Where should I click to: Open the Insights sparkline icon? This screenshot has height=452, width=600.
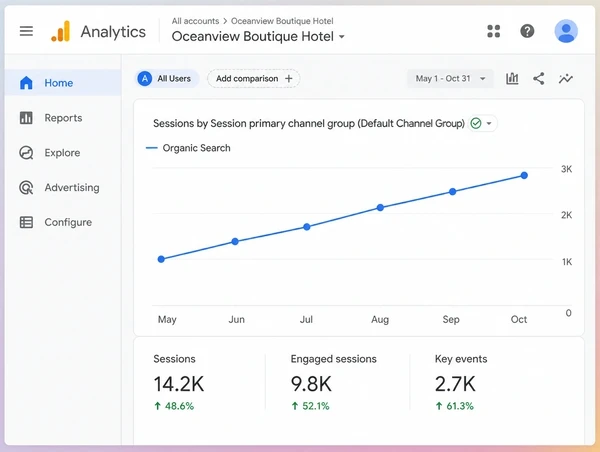click(x=566, y=79)
